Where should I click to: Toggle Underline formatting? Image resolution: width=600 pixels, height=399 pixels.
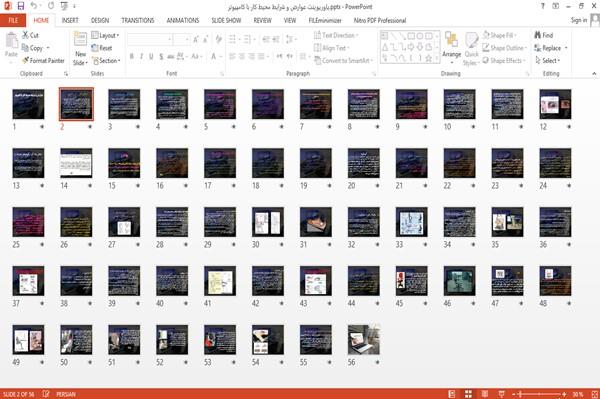click(x=151, y=57)
